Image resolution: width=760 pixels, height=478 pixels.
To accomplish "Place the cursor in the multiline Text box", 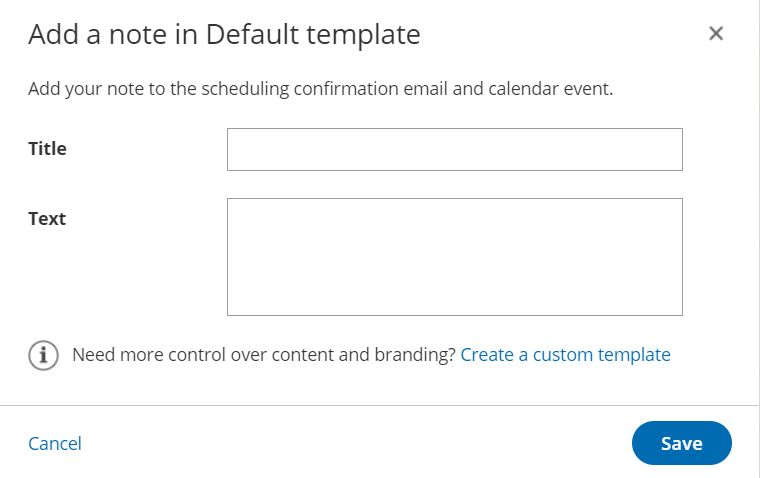I will click(454, 257).
